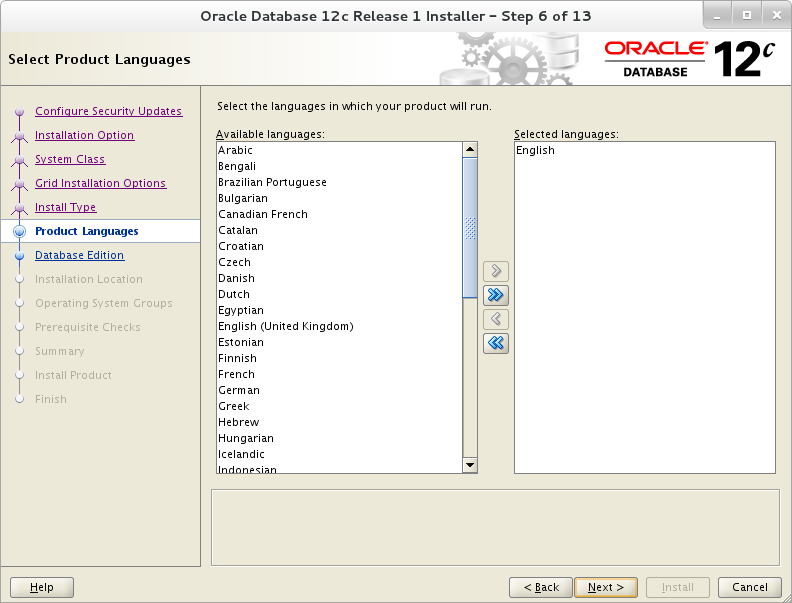Click the single right arrow add button

(496, 271)
